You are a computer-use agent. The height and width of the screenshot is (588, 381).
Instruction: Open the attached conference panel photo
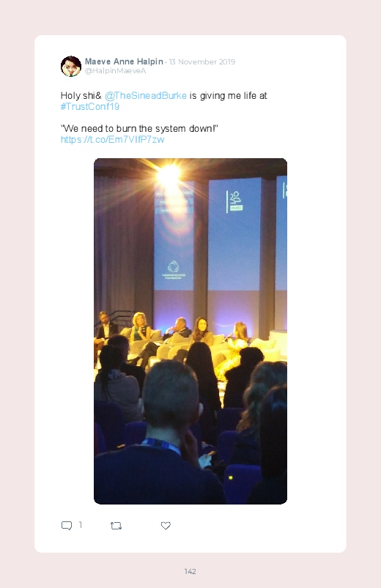[190, 331]
